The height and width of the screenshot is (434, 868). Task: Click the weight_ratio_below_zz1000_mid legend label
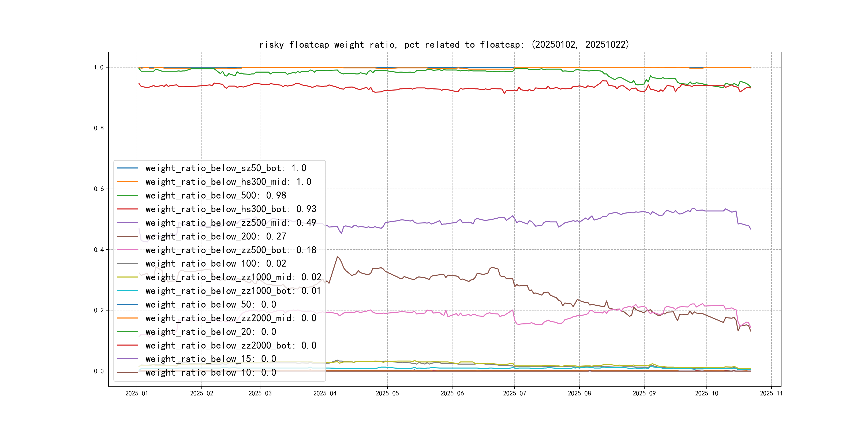click(233, 277)
